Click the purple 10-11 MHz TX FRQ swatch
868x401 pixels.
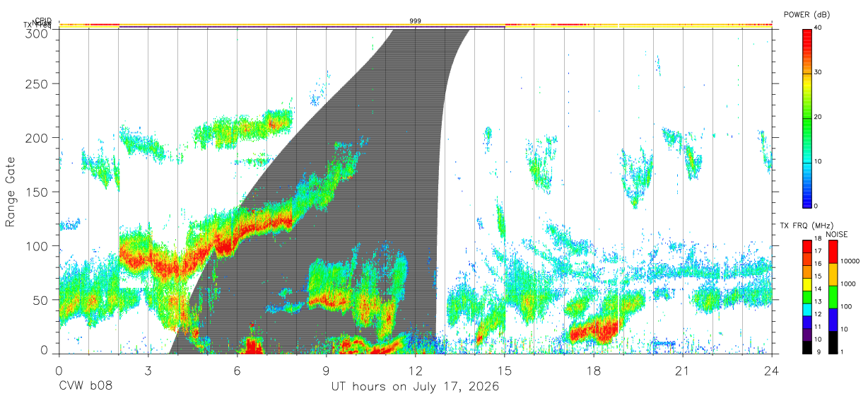click(x=807, y=334)
